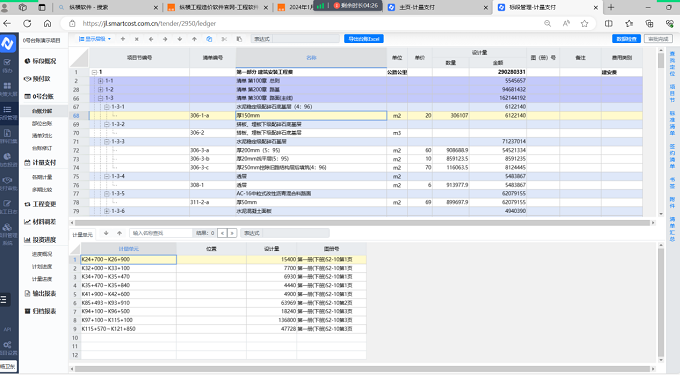680x375 pixels.
Task: Open 材料调差 in the left menu
Action: pyautogui.click(x=40, y=222)
